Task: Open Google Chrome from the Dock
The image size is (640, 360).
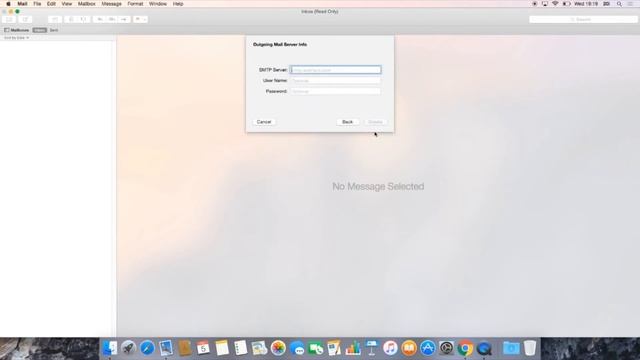Action: click(465, 348)
